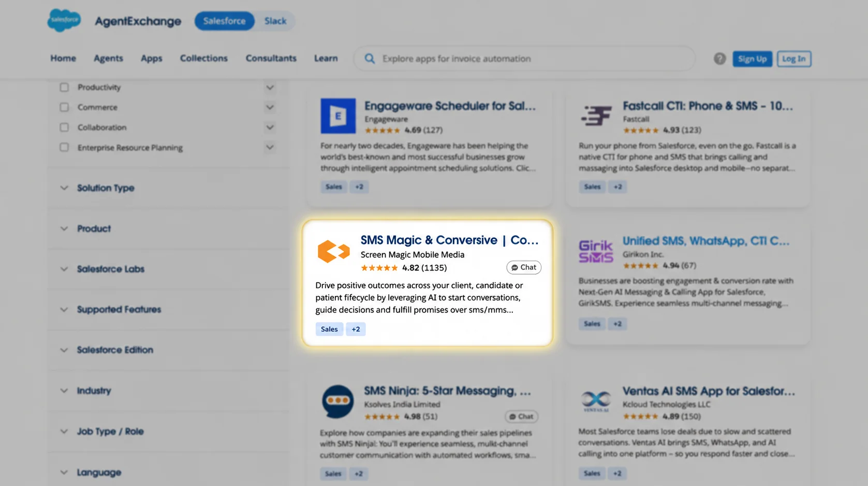This screenshot has width=868, height=486.
Task: Open the Ventas AI logo
Action: pos(596,401)
